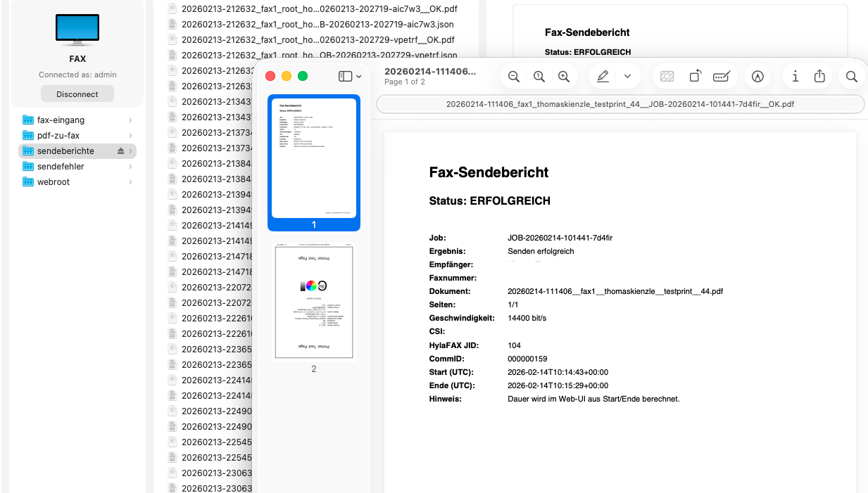Viewport: 868px width, 493px height.
Task: Share the PDF via share icon
Action: pos(819,77)
